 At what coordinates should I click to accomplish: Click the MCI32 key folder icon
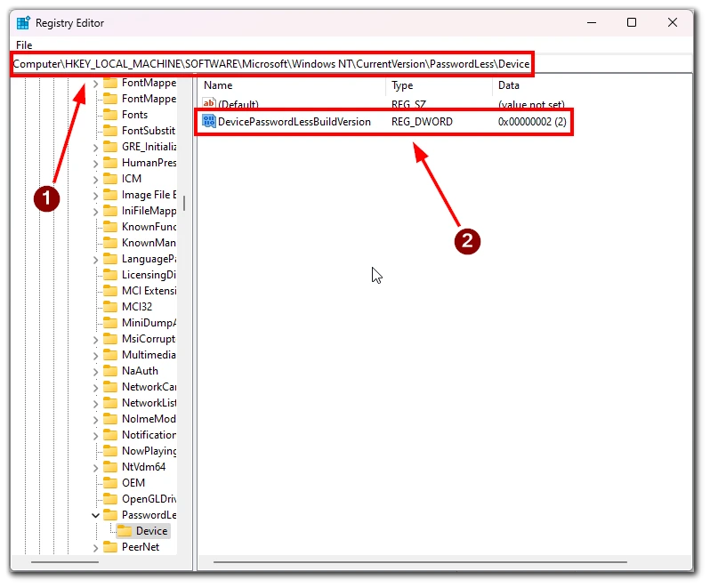[x=110, y=307]
